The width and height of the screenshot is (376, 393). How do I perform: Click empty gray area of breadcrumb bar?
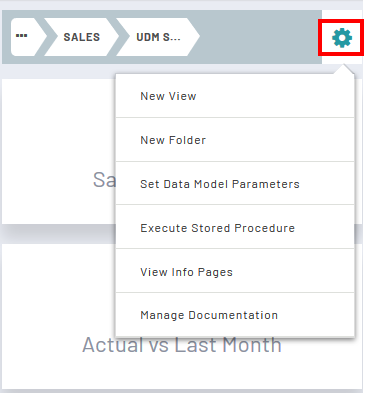[x=258, y=37]
